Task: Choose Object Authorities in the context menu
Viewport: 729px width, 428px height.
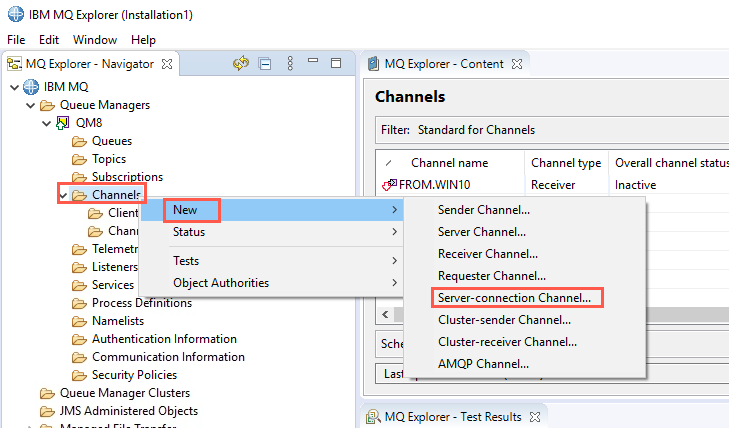Action: pyautogui.click(x=272, y=283)
